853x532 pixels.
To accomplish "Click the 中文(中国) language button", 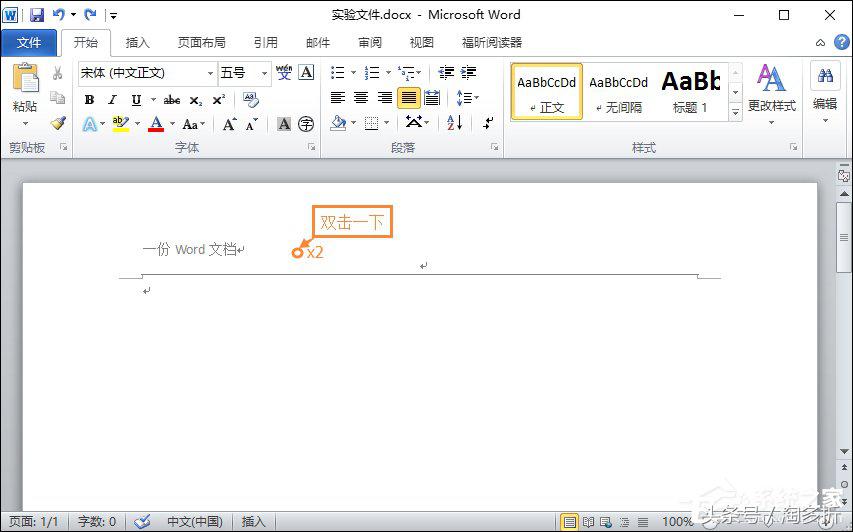I will click(195, 522).
